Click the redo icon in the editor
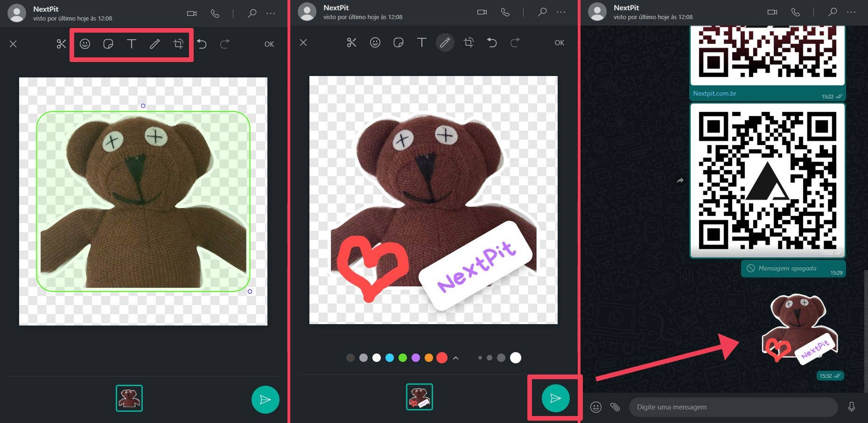 224,43
